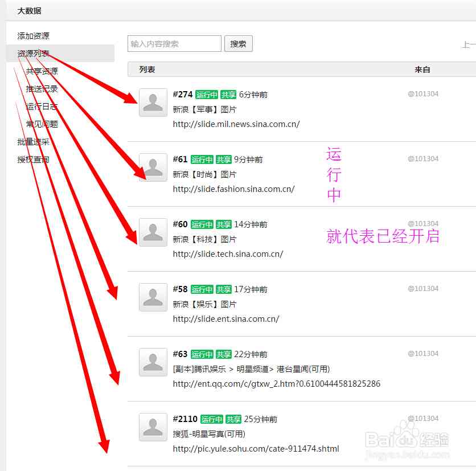
Task: Click the 输入内容搜索 search field
Action: [x=174, y=44]
